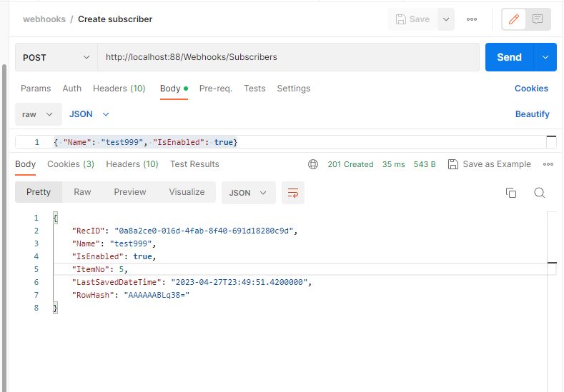Open the request Headers (10) tab
564x392 pixels.
point(119,89)
